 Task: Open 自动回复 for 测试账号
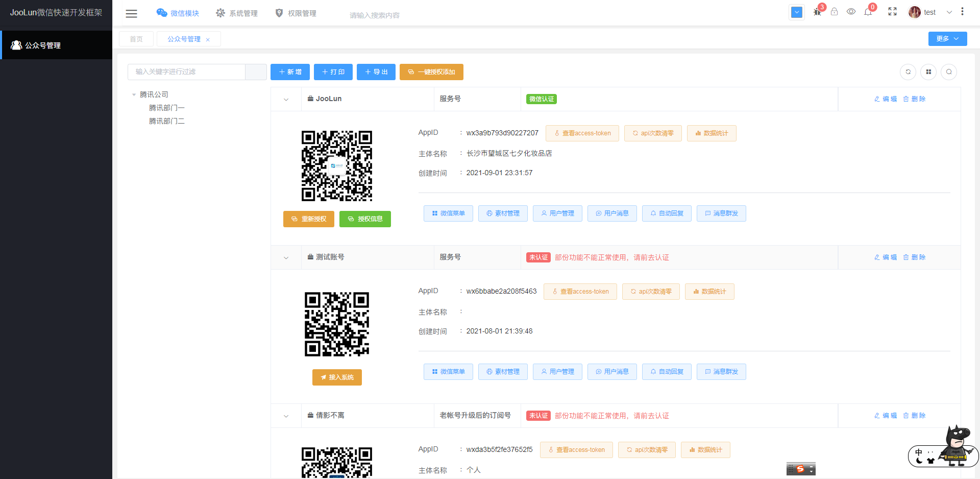click(667, 372)
